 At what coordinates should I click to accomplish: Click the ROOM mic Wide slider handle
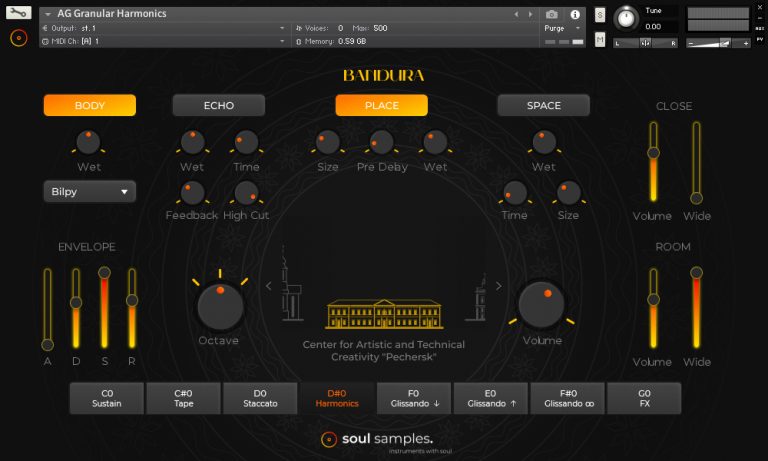coord(696,272)
